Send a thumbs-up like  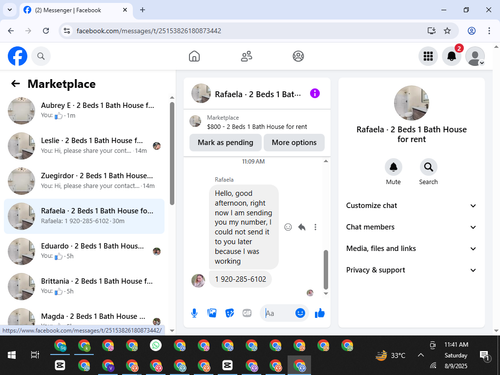(x=320, y=313)
